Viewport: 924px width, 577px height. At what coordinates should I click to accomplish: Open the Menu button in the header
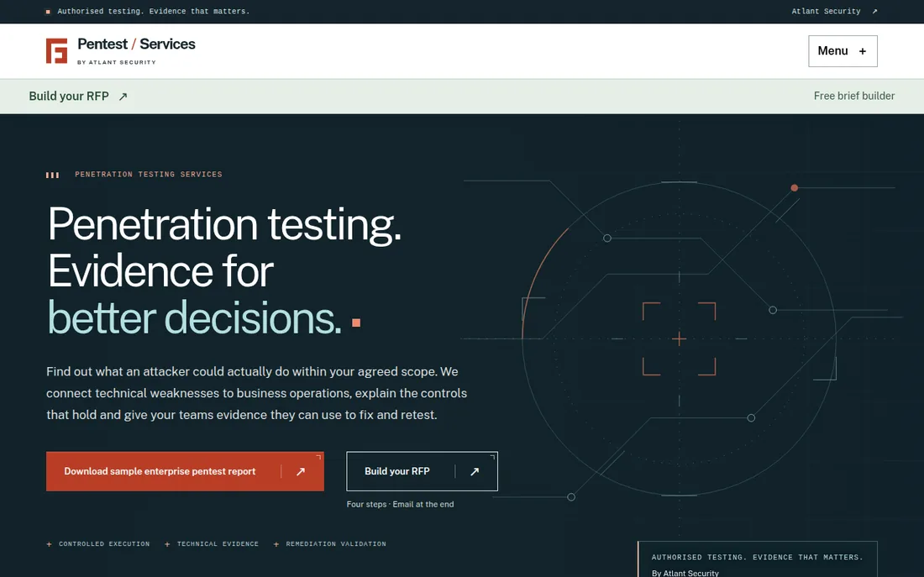pyautogui.click(x=843, y=51)
